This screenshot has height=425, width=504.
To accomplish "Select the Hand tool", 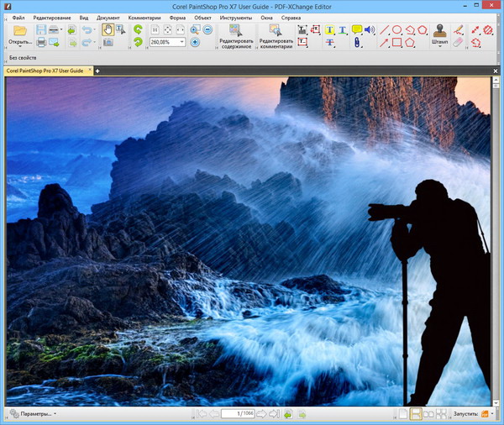I will pyautogui.click(x=108, y=29).
